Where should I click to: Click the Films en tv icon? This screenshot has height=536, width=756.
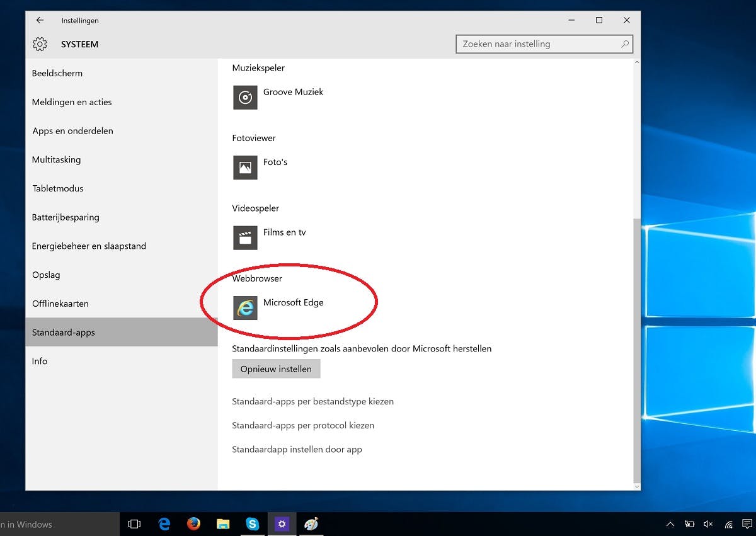[x=245, y=238]
